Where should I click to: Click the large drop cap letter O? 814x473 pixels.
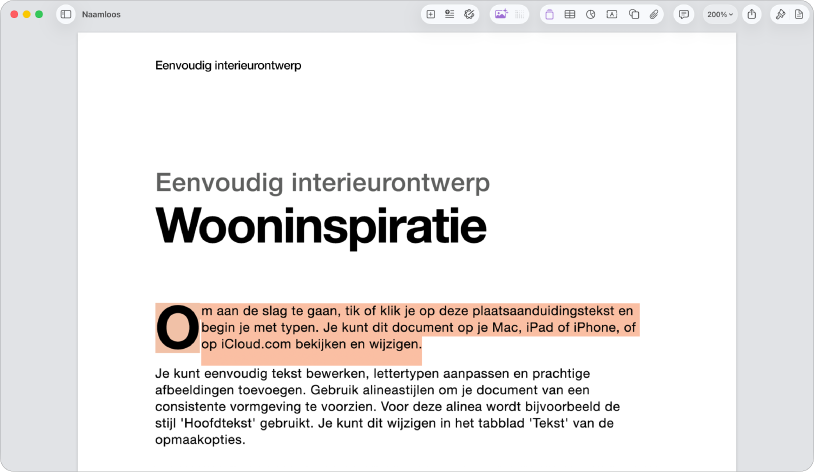[178, 328]
